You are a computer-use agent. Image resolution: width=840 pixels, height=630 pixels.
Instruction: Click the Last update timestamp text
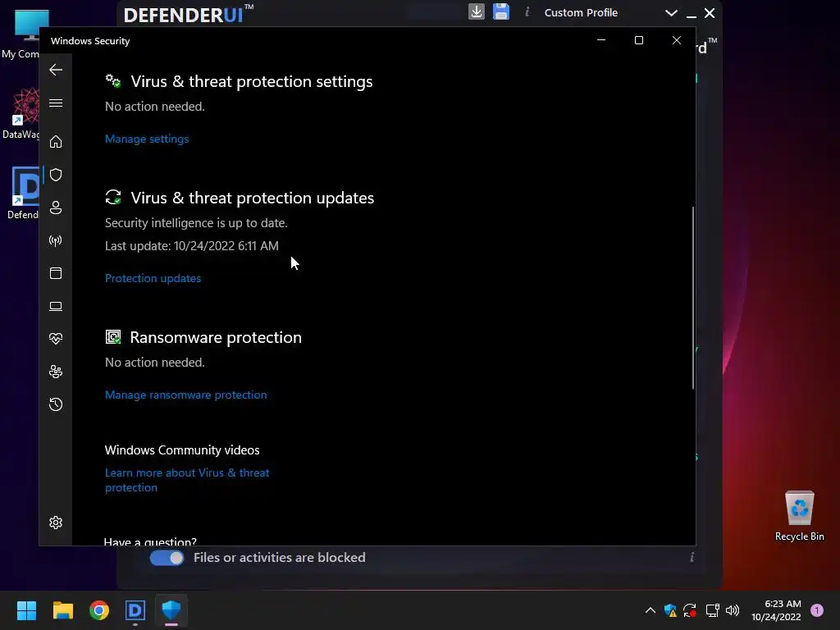tap(192, 246)
